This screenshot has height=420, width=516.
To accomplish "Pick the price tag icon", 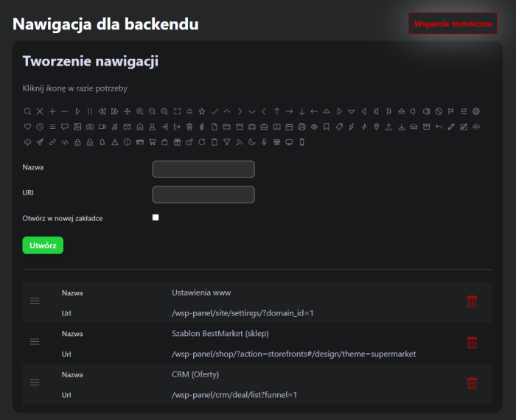I will pos(339,127).
